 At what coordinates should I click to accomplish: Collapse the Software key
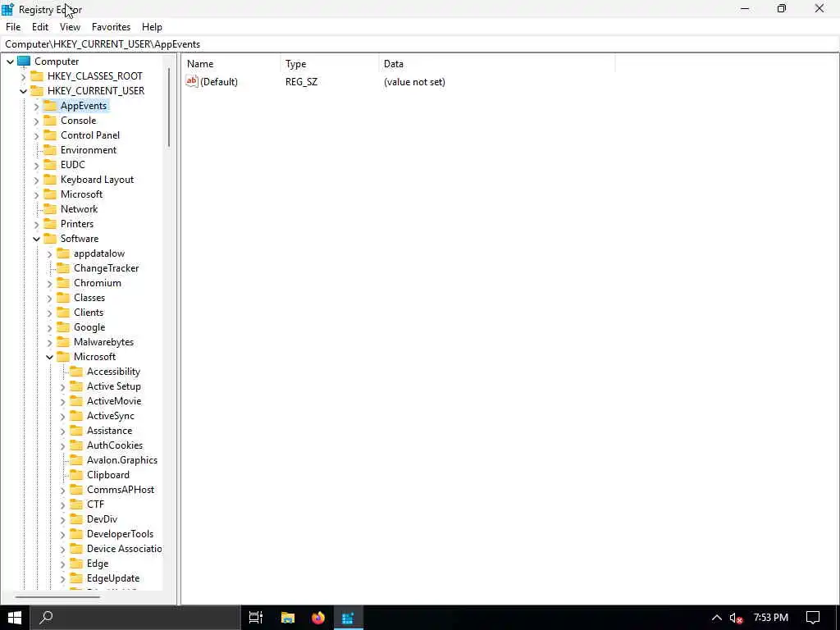point(36,239)
